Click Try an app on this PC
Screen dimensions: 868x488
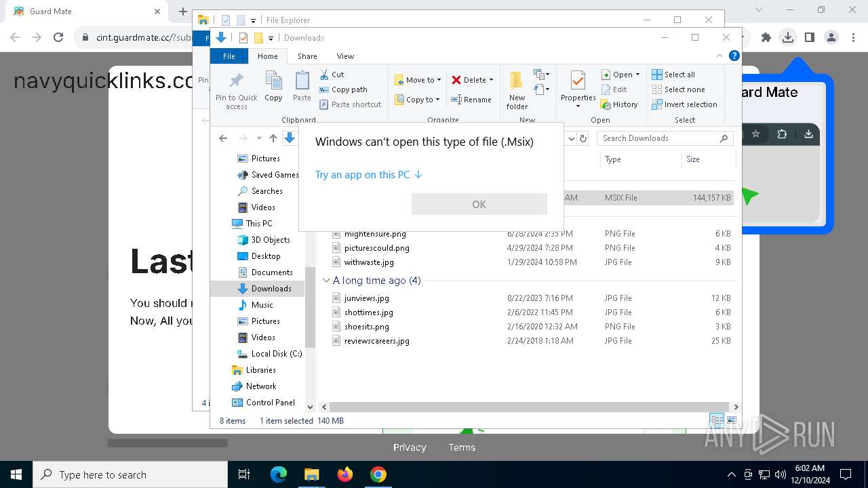point(368,175)
